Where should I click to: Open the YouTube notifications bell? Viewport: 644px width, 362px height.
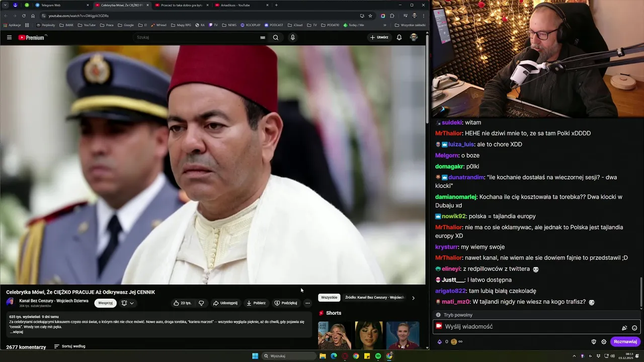[x=399, y=37]
